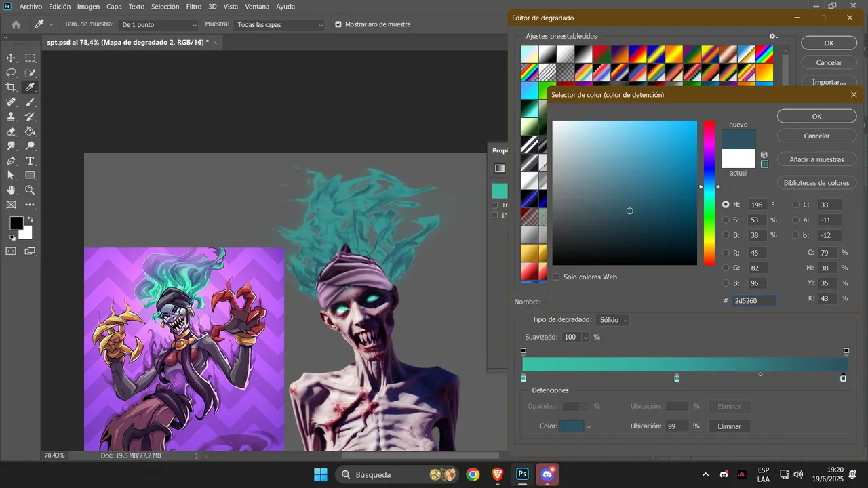The image size is (868, 488).
Task: Open presets settings gear in gradient editor
Action: [772, 36]
